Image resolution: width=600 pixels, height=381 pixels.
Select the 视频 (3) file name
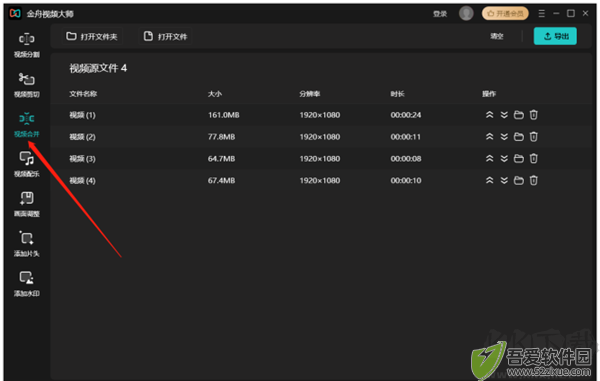tap(82, 158)
